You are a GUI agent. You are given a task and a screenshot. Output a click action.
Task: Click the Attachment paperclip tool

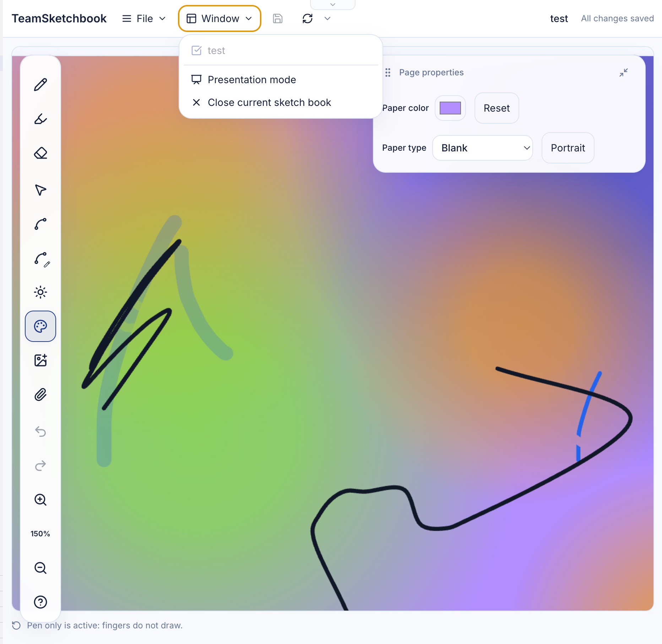40,395
